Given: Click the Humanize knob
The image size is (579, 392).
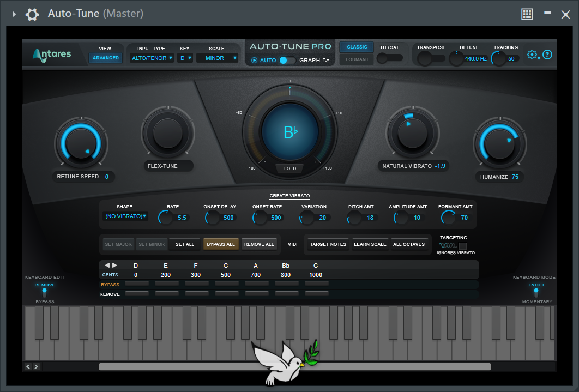Looking at the screenshot, I should point(500,143).
